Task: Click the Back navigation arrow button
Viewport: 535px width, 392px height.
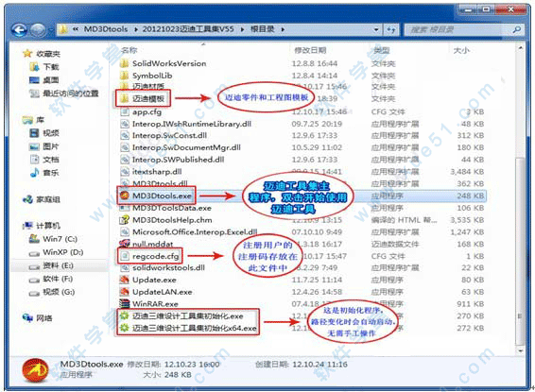Action: pos(20,30)
